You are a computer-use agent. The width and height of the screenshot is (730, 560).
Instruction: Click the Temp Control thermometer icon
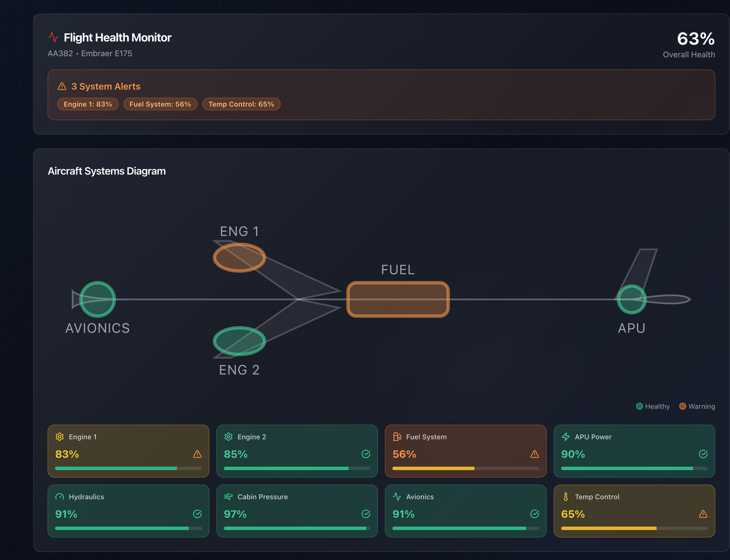pos(566,497)
